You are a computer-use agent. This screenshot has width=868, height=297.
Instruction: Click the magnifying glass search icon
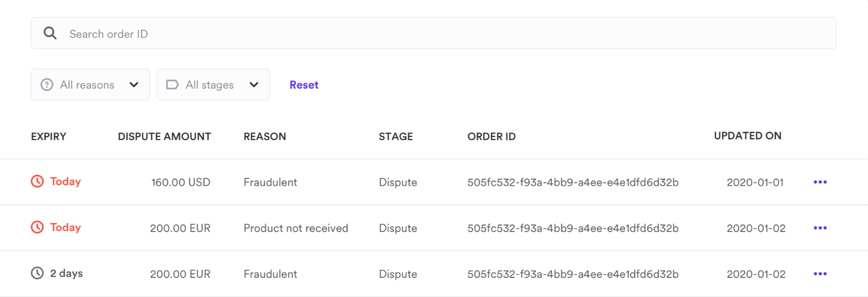[x=50, y=33]
